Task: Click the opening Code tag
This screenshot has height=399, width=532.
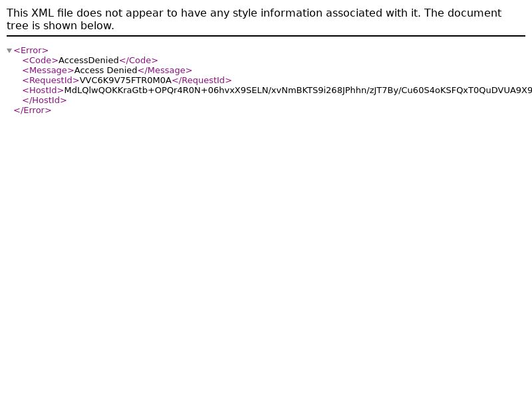Action: 41,61
